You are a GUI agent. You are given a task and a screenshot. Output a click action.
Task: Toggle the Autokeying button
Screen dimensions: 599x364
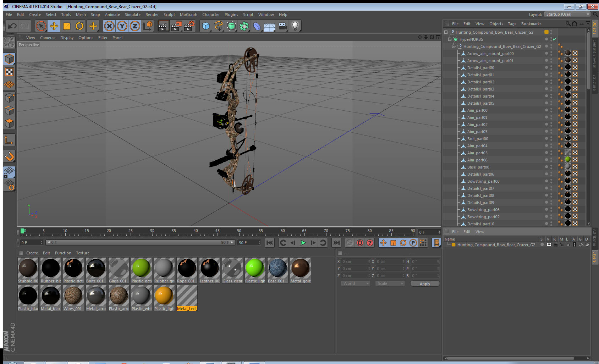point(360,243)
